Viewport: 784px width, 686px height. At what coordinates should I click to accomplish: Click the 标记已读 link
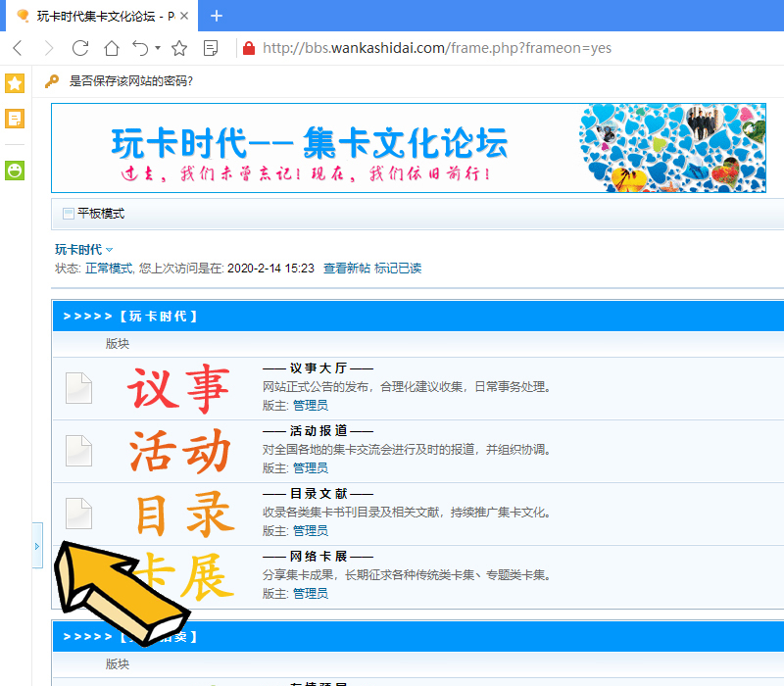pos(398,268)
